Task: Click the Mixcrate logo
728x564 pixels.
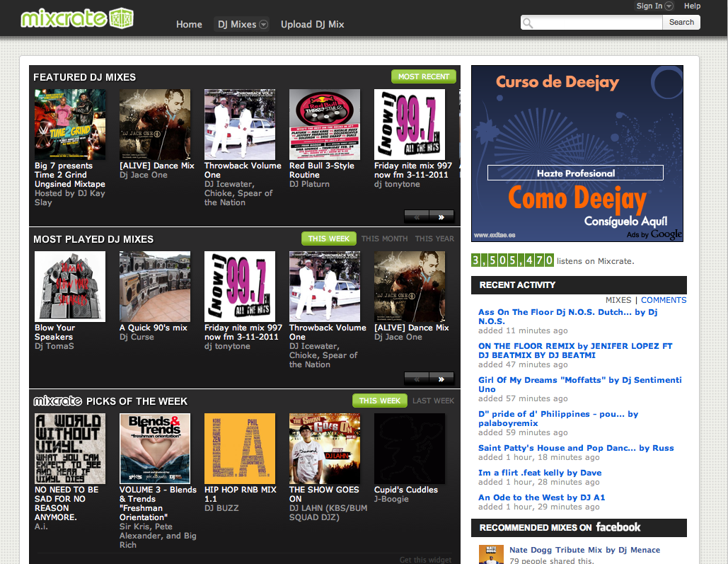Action: coord(77,18)
